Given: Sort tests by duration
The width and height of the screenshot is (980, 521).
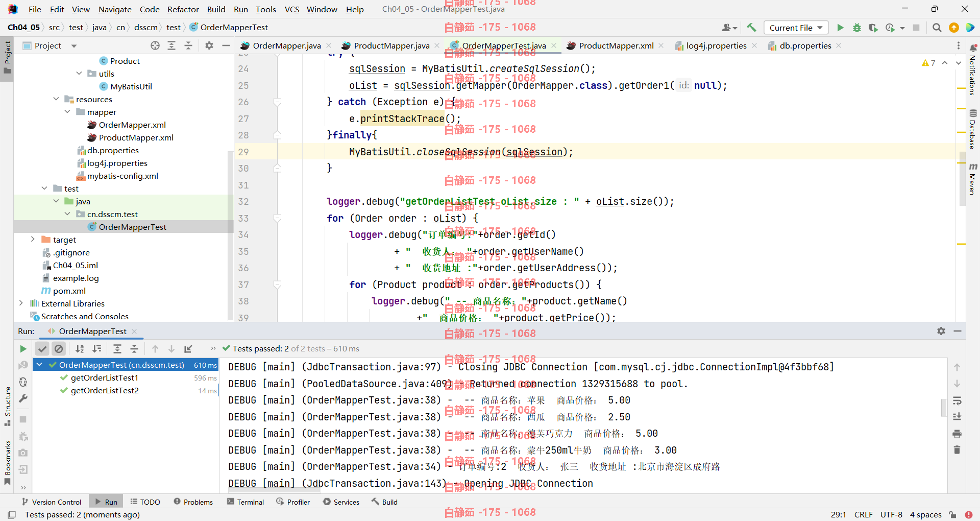Looking at the screenshot, I should coord(96,349).
